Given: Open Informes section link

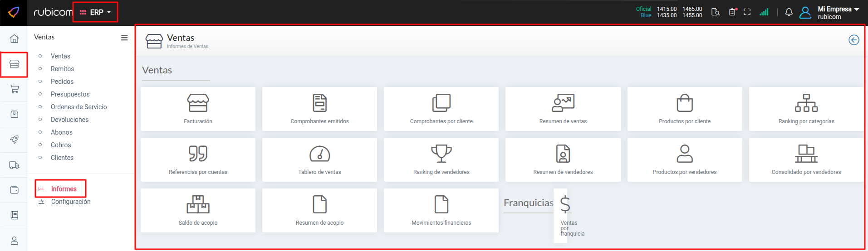Looking at the screenshot, I should click(64, 189).
